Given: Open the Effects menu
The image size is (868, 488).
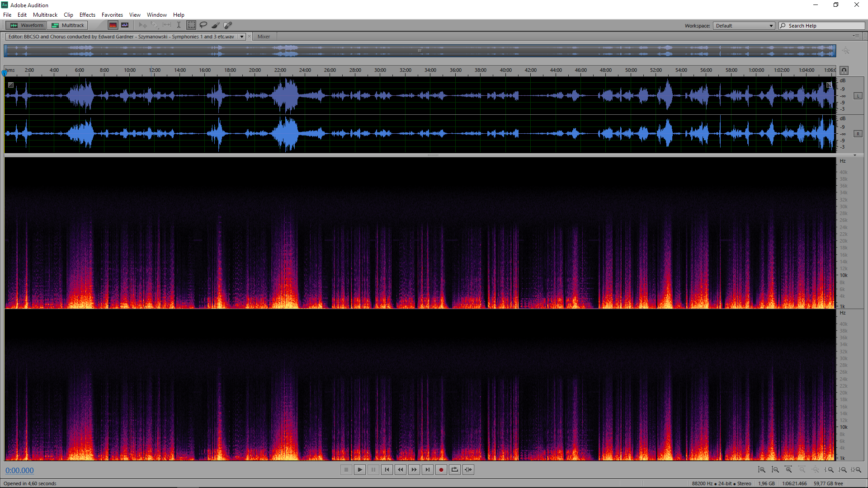Looking at the screenshot, I should pyautogui.click(x=87, y=15).
